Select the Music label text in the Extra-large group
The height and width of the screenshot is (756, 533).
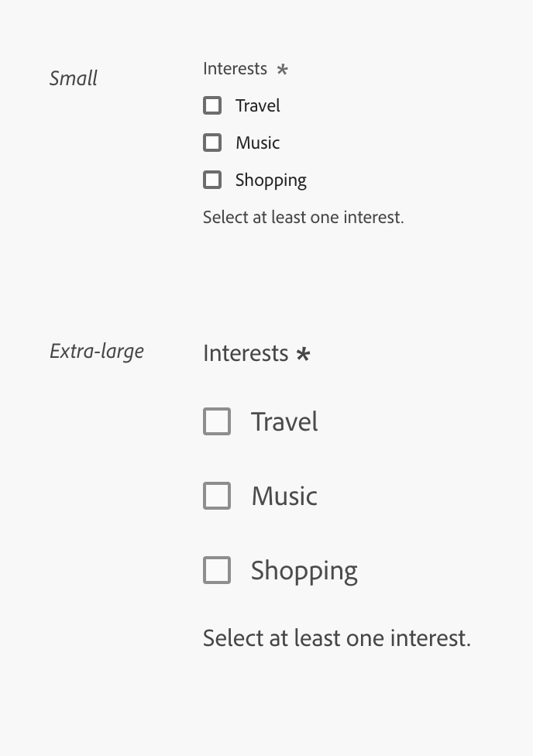point(284,496)
